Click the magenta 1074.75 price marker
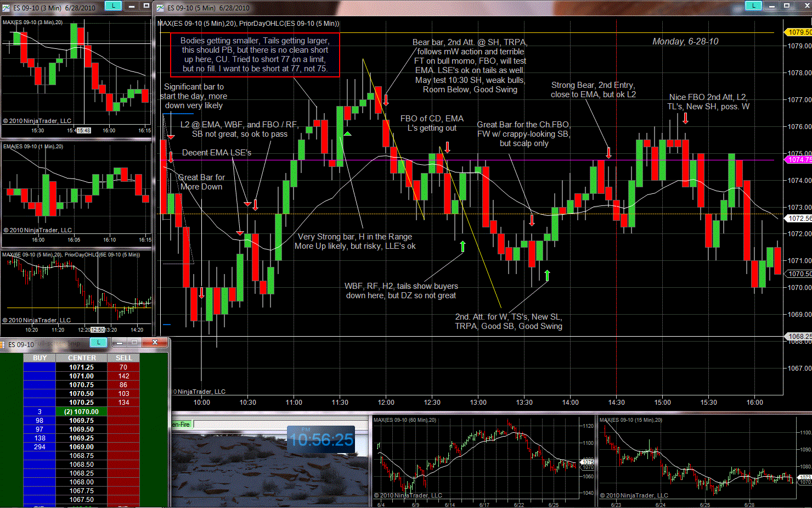812x508 pixels. click(x=799, y=160)
